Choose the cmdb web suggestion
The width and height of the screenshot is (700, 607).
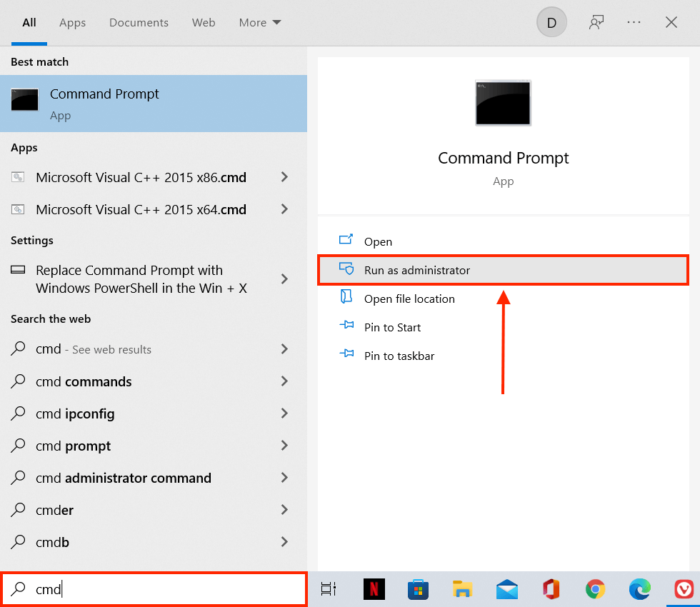coord(52,542)
